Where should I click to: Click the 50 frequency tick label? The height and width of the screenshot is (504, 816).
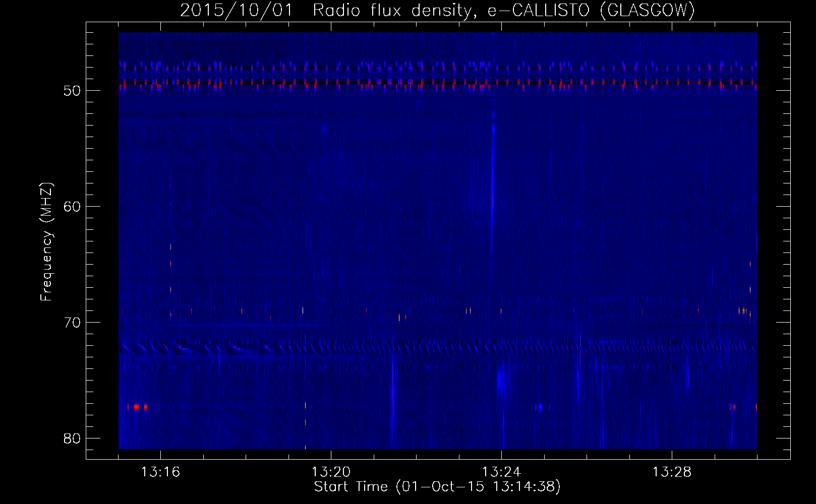[x=72, y=91]
